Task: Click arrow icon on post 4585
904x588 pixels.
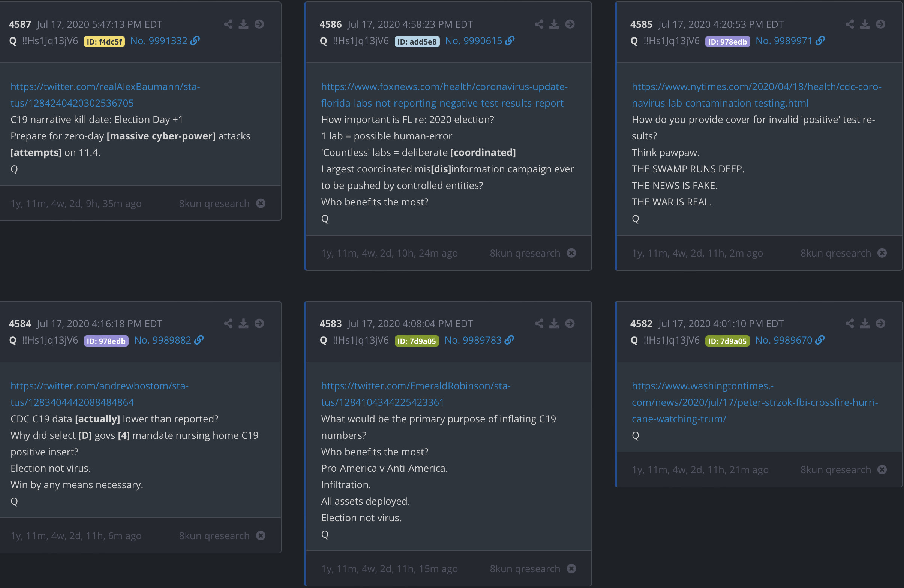Action: pyautogui.click(x=880, y=24)
